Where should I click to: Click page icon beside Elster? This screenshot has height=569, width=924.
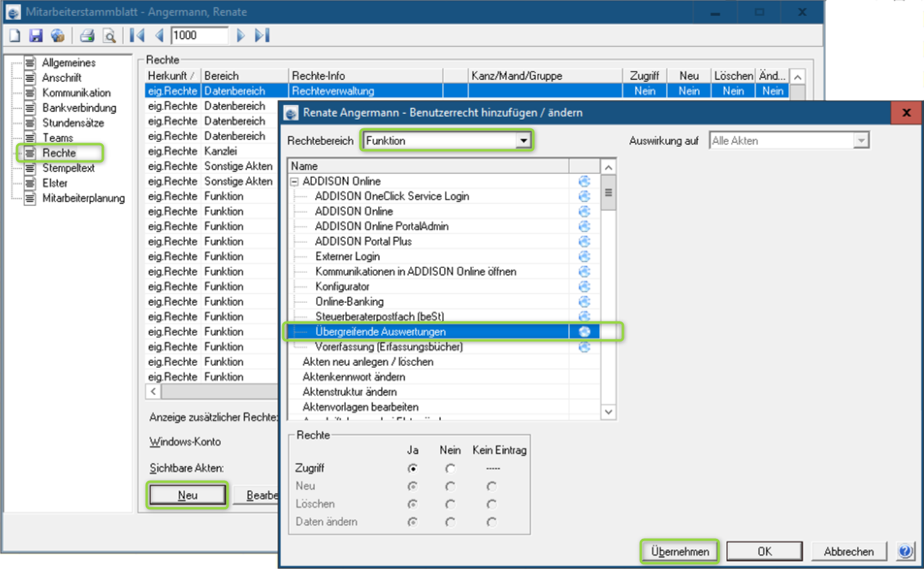click(x=30, y=183)
